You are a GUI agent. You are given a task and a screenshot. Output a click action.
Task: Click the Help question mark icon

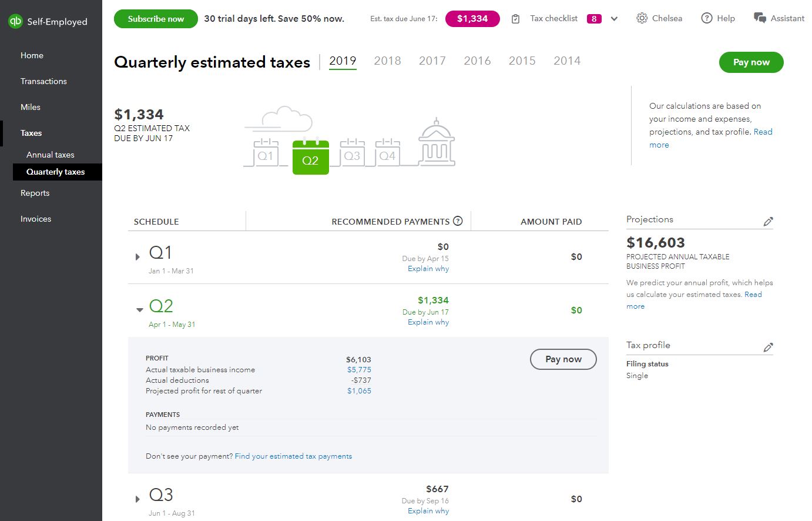coord(706,18)
